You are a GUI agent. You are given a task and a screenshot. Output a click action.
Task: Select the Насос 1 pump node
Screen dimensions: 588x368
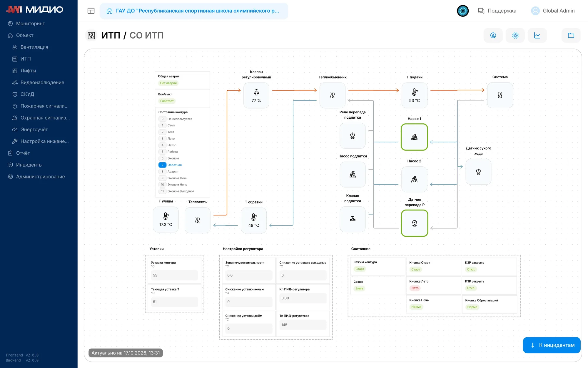pyautogui.click(x=415, y=137)
